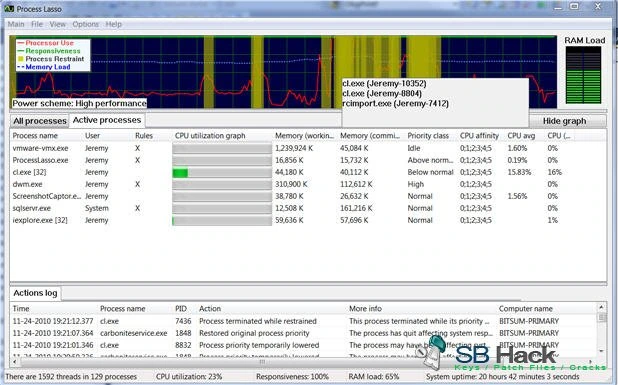Click the 1,239,924 K memory value
The height and width of the screenshot is (385, 618).
point(294,149)
